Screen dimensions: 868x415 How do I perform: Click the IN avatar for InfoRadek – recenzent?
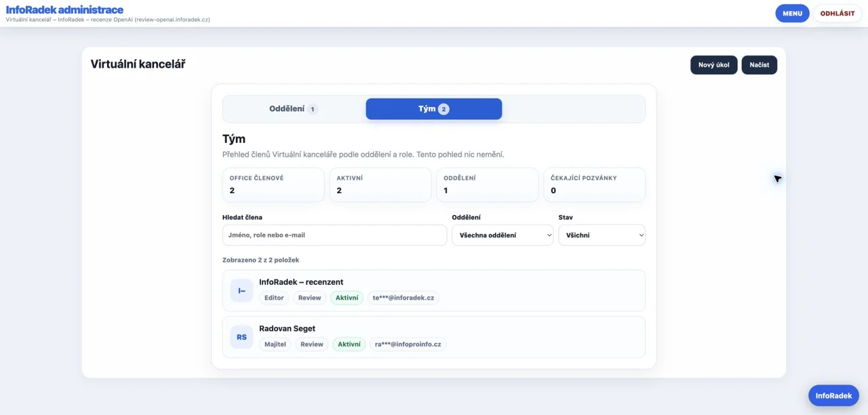click(x=241, y=291)
